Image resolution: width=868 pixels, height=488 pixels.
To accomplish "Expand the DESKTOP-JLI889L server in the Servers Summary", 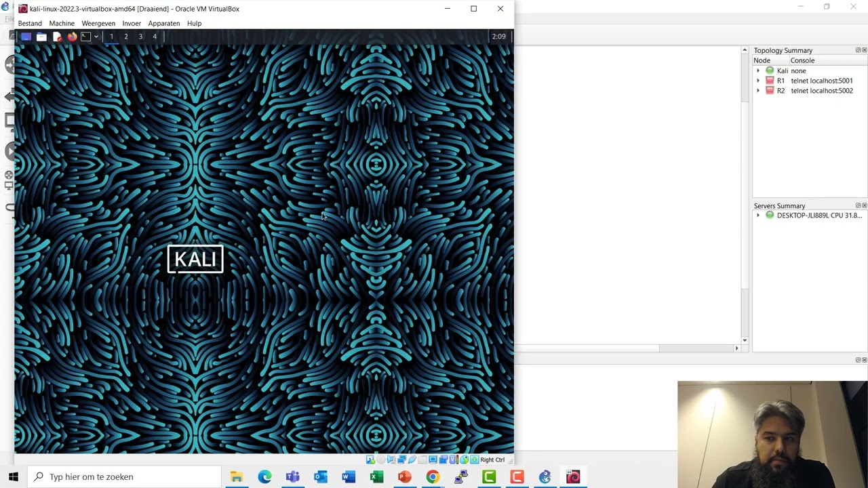I will pyautogui.click(x=758, y=216).
